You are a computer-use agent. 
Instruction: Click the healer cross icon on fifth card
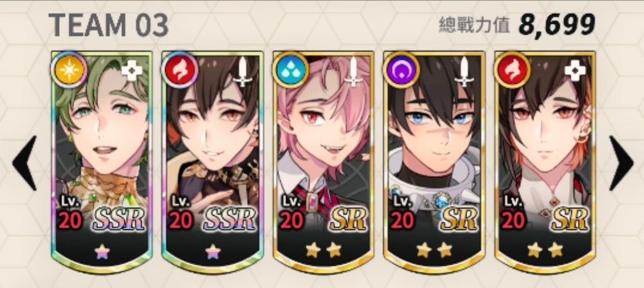point(575,70)
